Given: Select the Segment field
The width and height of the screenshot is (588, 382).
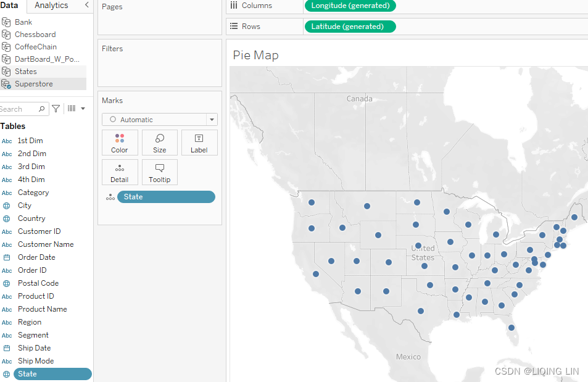Looking at the screenshot, I should [33, 335].
